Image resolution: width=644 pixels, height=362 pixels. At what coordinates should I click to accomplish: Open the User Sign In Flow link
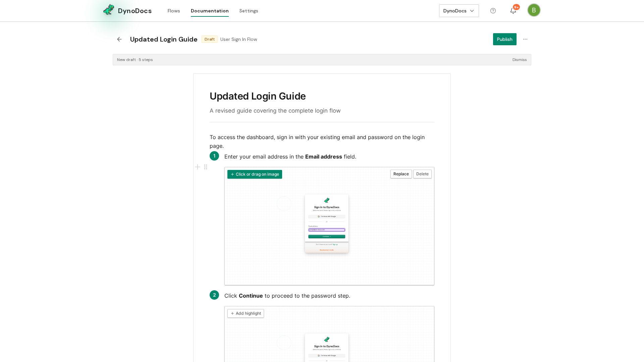[239, 39]
